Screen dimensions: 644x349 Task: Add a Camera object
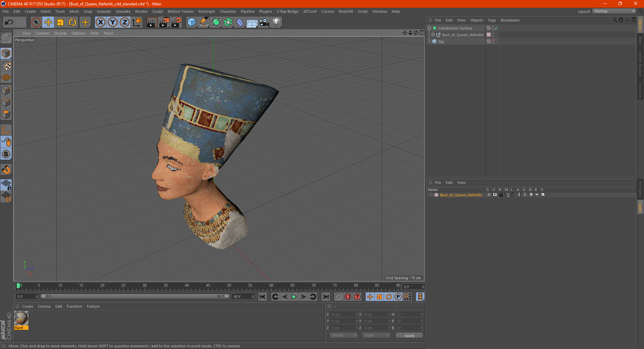pos(264,22)
